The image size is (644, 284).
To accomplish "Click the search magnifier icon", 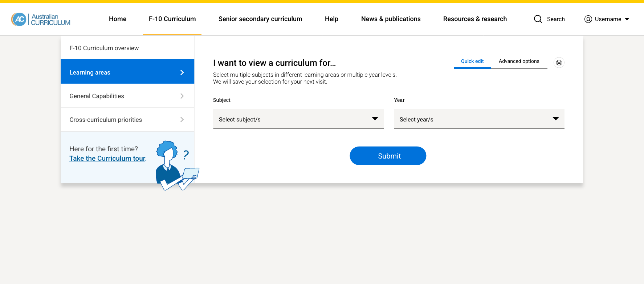I will 538,19.
